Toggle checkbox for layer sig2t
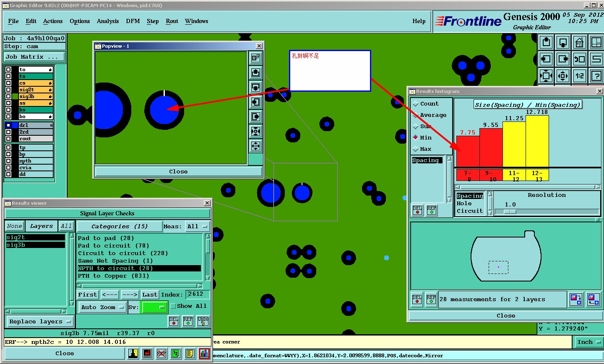The image size is (604, 364). pyautogui.click(x=8, y=90)
